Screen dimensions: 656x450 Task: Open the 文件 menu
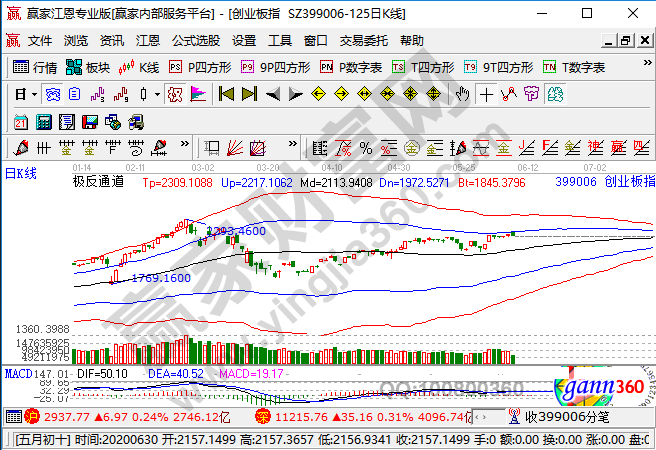click(x=40, y=41)
